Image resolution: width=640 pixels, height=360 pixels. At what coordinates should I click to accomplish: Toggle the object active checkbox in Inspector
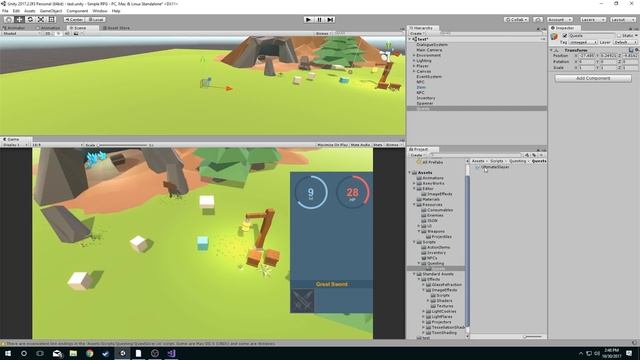tap(565, 36)
